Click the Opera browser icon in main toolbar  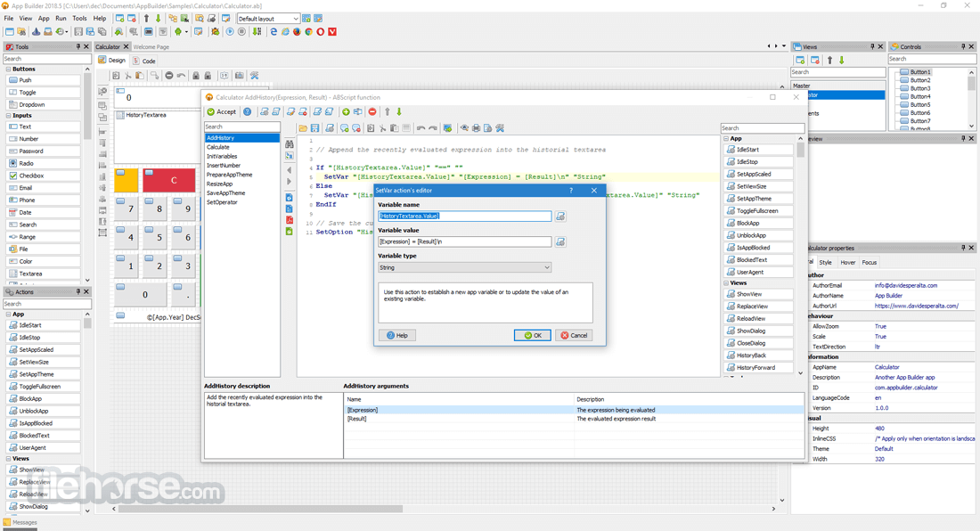coord(321,31)
